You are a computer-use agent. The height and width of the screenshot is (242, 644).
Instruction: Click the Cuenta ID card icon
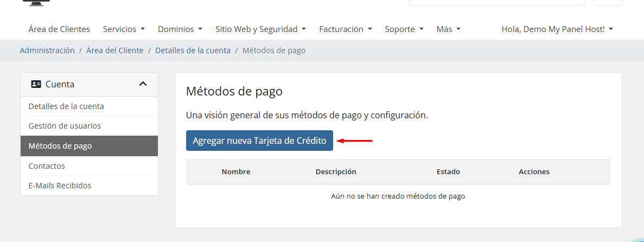coord(36,84)
